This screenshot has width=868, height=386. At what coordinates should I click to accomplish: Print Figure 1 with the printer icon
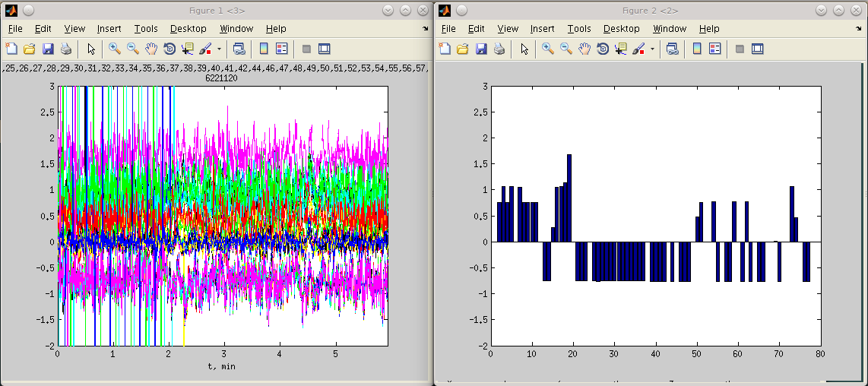click(x=66, y=49)
